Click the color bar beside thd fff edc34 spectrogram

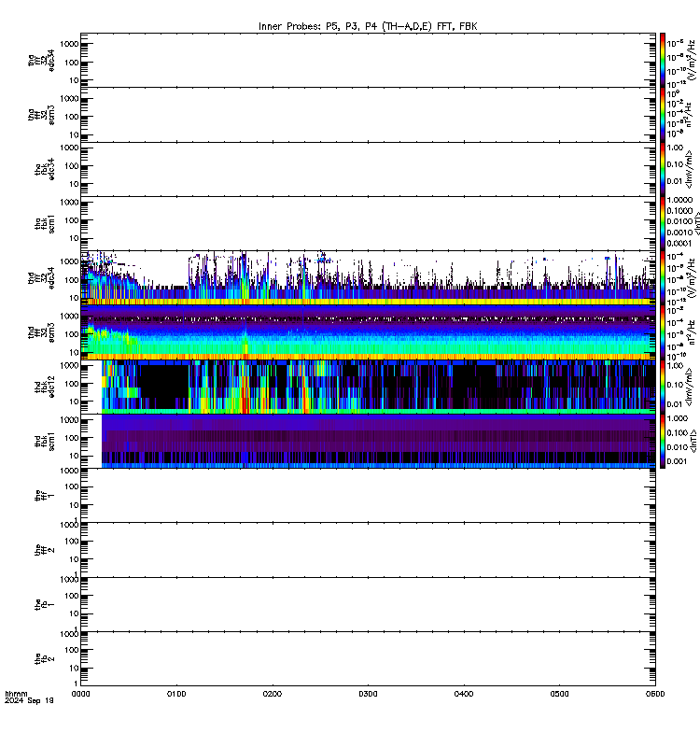click(663, 278)
